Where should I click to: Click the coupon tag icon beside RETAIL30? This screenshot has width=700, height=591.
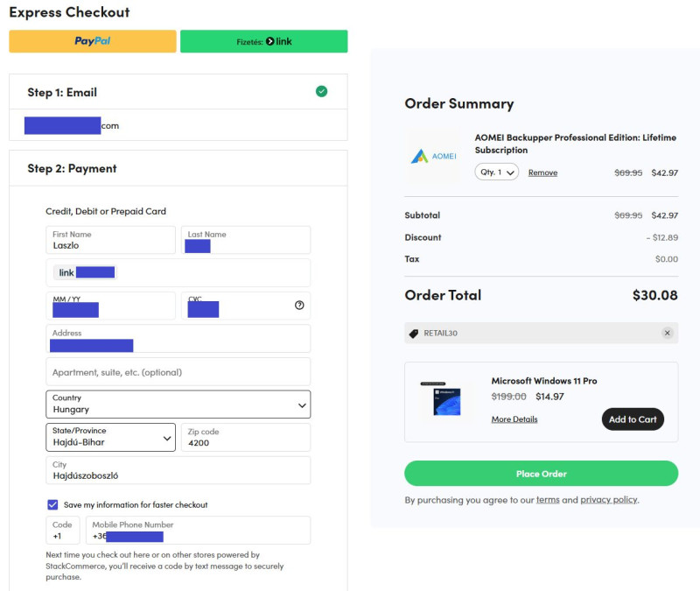(414, 334)
